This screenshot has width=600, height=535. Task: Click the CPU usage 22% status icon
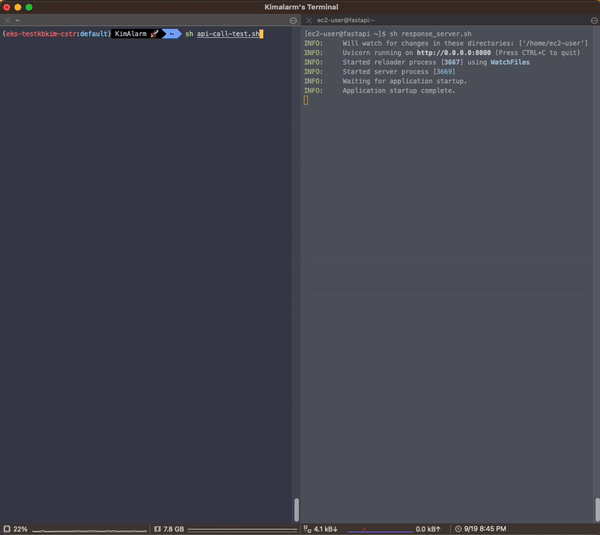[x=7, y=529]
